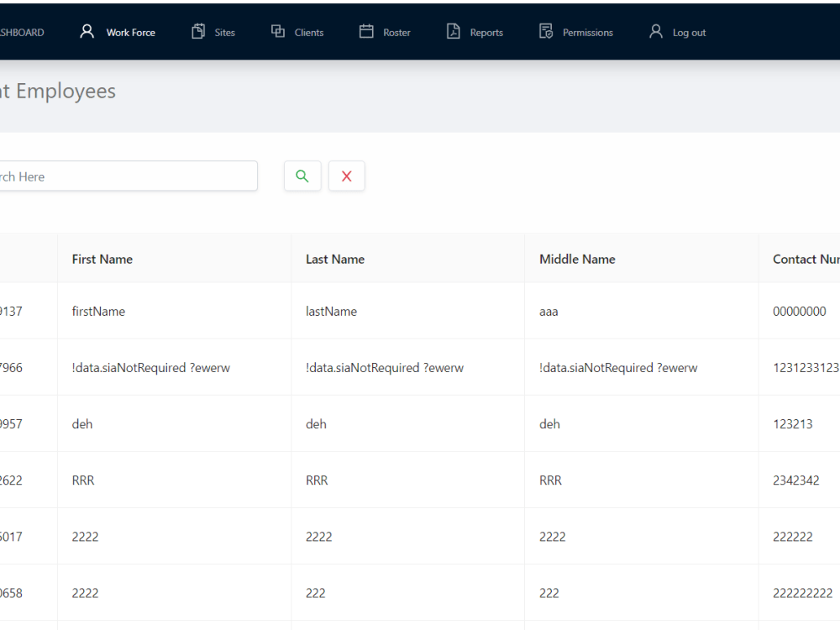
Task: Click last name cell '222'
Action: pos(316,593)
